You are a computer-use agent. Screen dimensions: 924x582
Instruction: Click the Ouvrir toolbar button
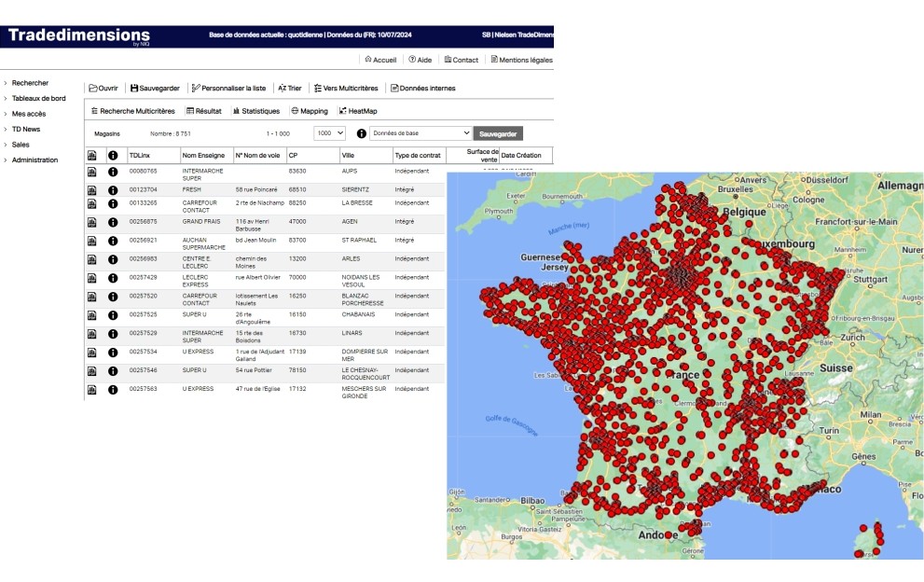point(103,89)
